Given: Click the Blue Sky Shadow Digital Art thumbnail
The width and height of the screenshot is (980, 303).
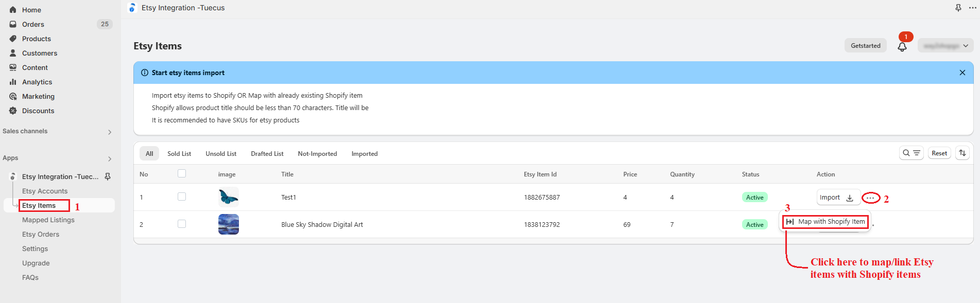Looking at the screenshot, I should [x=229, y=224].
